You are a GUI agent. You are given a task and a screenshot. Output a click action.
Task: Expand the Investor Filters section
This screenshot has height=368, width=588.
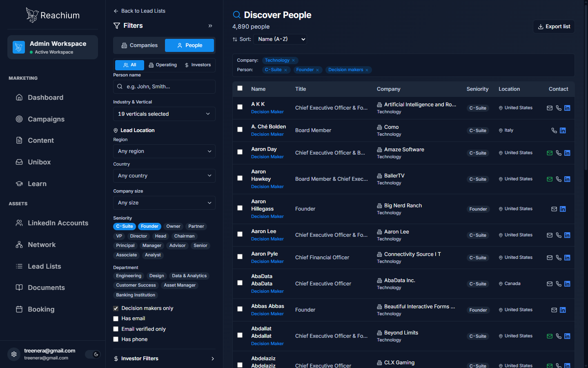pyautogui.click(x=164, y=359)
